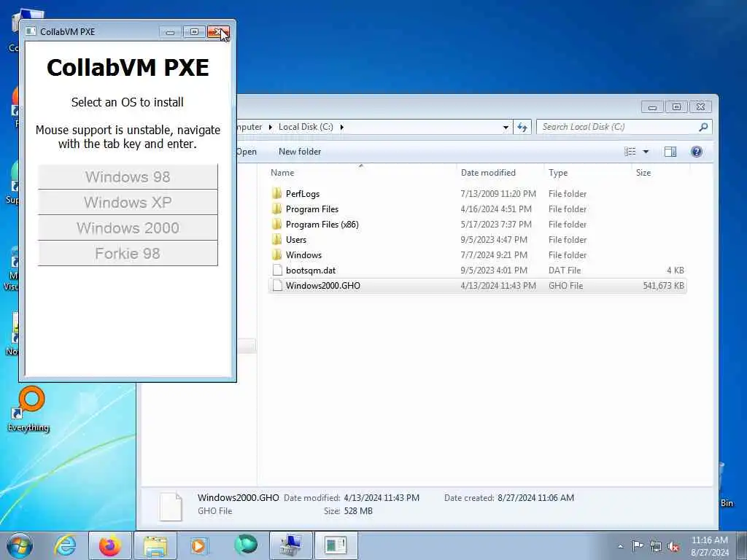747x560 pixels.
Task: Open the address bar history dropdown
Action: click(x=506, y=127)
